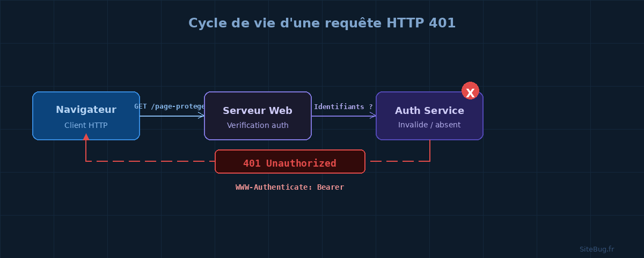Viewport: 644px width, 258px height.
Task: Click the red vertical line below Auth Service
Action: pyautogui.click(x=430, y=150)
